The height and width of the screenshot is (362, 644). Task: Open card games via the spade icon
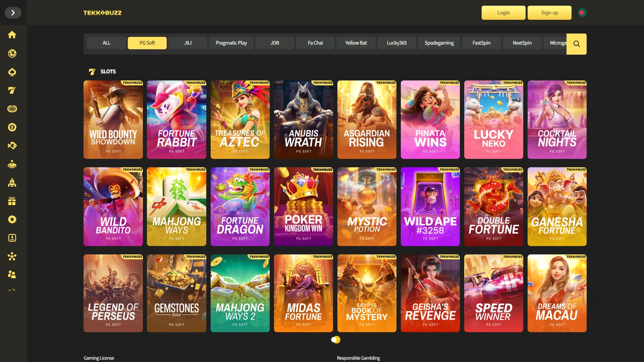coord(12,72)
